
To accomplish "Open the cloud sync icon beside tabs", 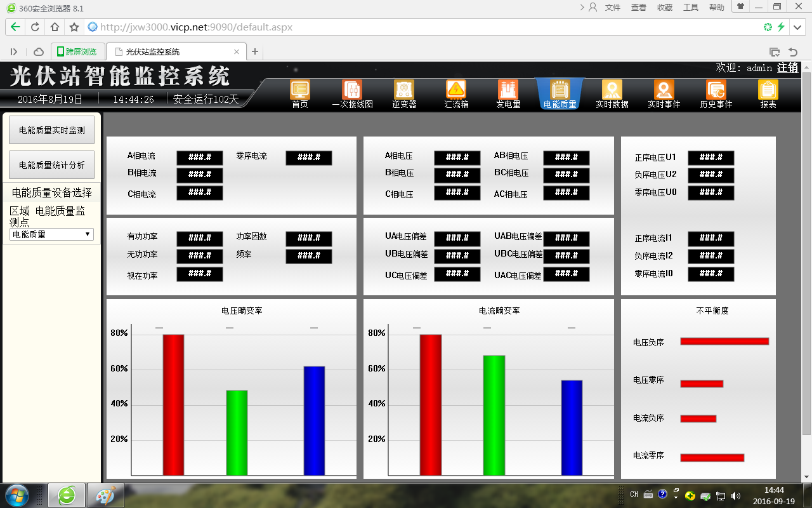I will tap(39, 52).
